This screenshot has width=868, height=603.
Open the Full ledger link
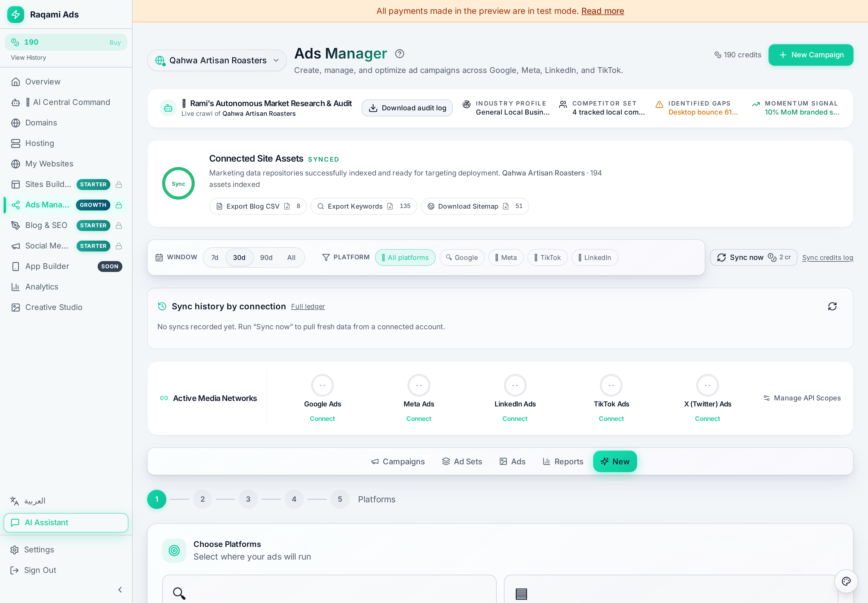coord(307,306)
